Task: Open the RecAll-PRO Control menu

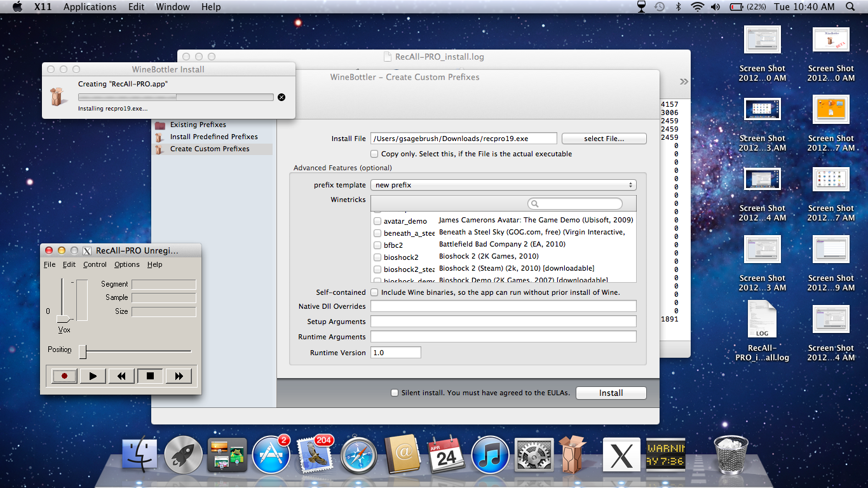Action: coord(95,264)
